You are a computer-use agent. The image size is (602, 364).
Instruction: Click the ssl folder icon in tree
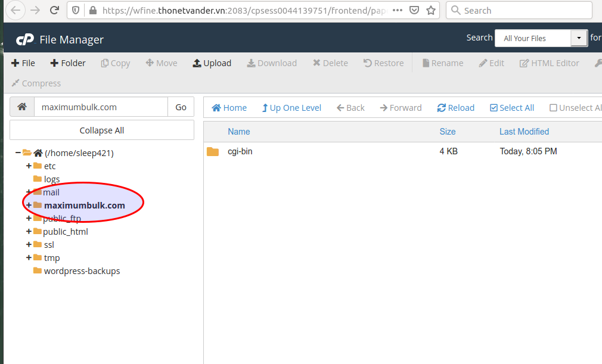(37, 244)
